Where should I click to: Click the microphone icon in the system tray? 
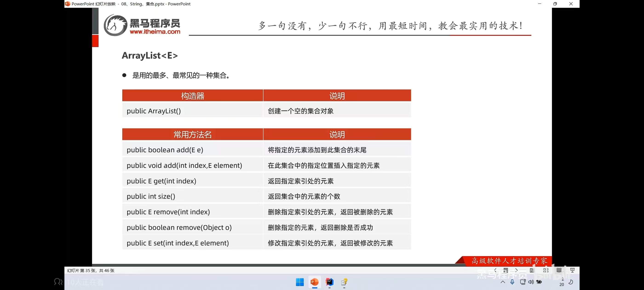[x=512, y=282]
